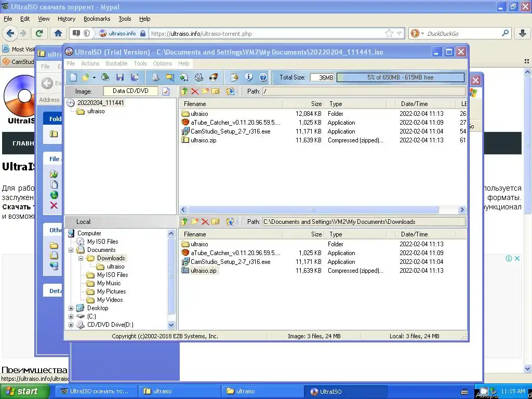Viewport: 532px width, 399px height.
Task: Click the Help question mark icon
Action: pyautogui.click(x=263, y=77)
